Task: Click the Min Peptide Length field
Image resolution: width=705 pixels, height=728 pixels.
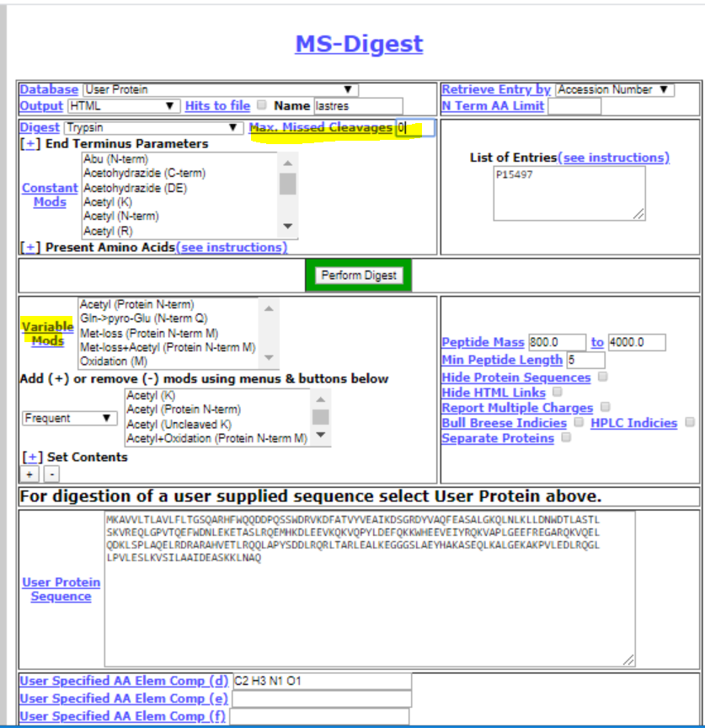Action: click(x=585, y=360)
